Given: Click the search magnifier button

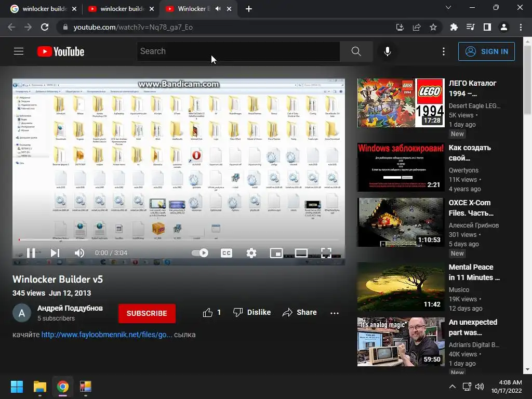Looking at the screenshot, I should click(x=356, y=51).
